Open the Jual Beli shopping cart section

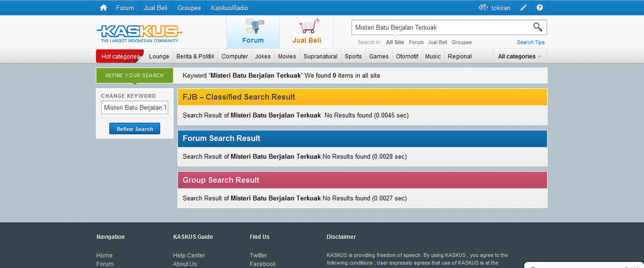coord(307,32)
